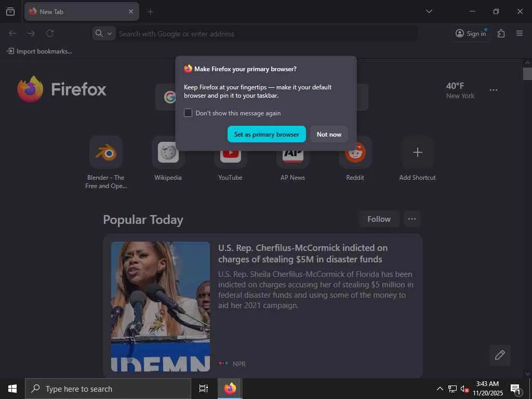Image resolution: width=532 pixels, height=399 pixels.
Task: Open the notification center icon
Action: tap(516, 389)
